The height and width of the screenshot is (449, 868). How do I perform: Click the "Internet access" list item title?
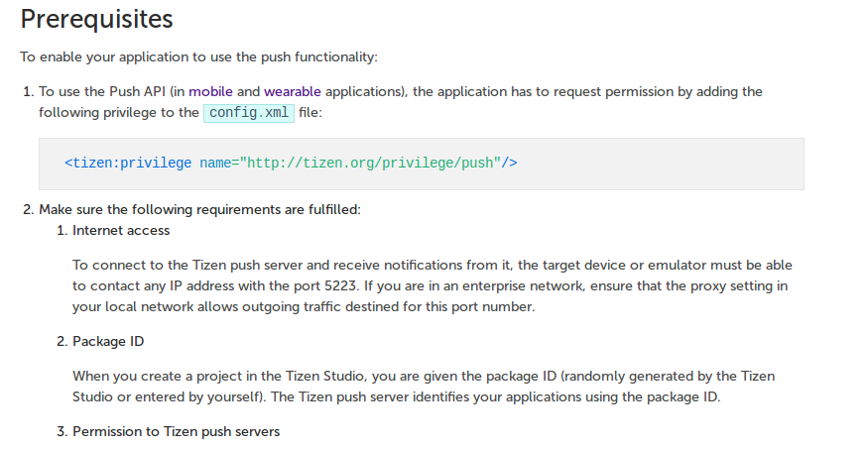121,231
